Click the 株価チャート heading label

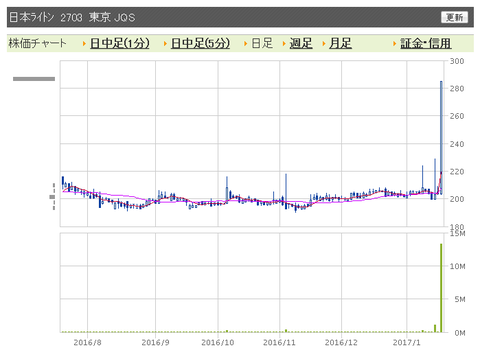37,43
